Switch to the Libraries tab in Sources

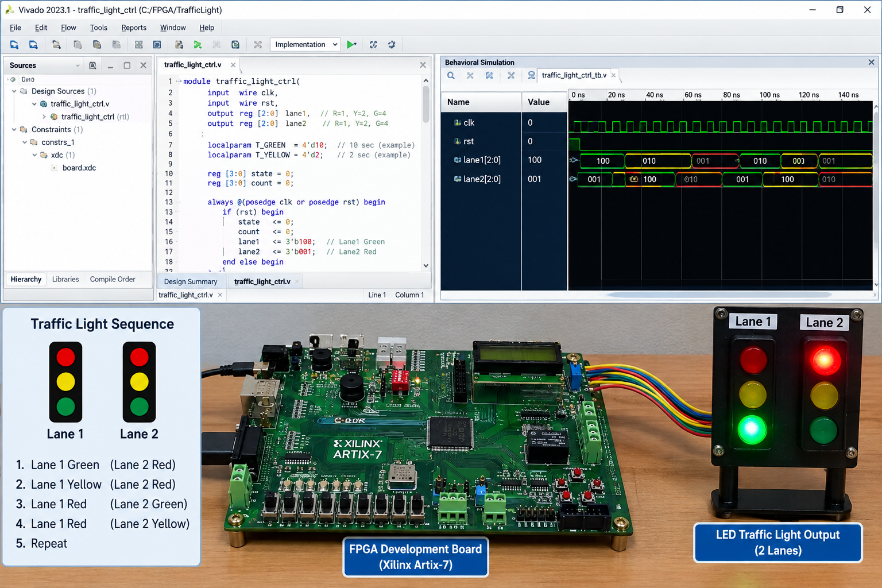tap(65, 280)
